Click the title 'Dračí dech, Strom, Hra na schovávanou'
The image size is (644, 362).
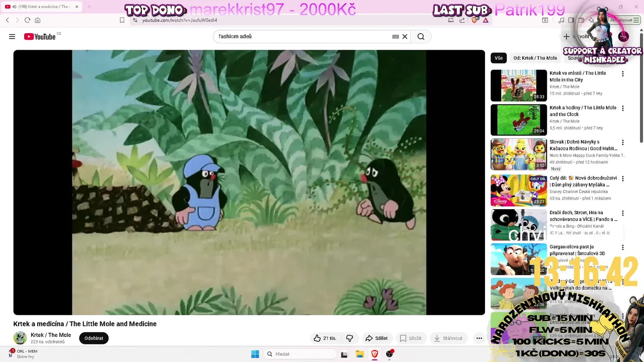pyautogui.click(x=583, y=216)
